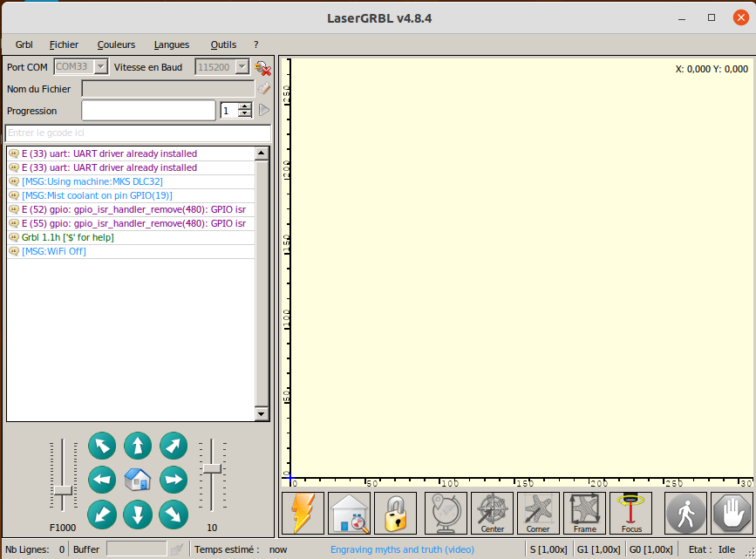
Task: Click the globe set zero icon
Action: pyautogui.click(x=446, y=513)
